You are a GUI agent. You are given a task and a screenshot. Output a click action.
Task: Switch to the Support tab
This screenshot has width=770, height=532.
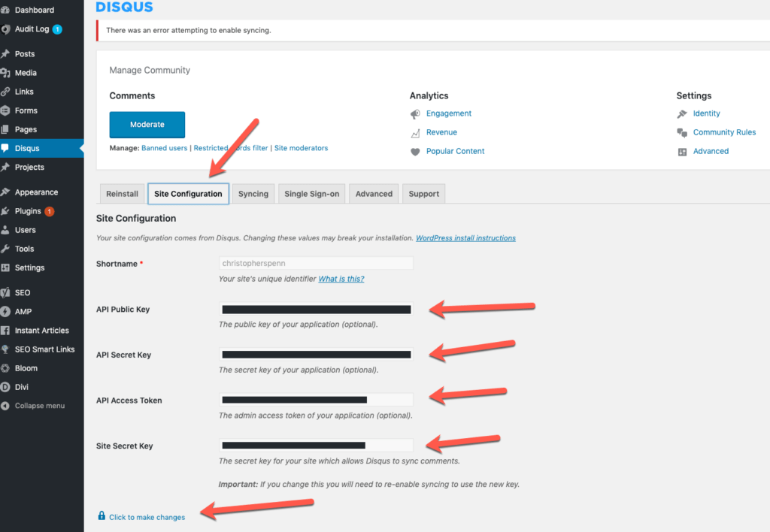coord(424,194)
